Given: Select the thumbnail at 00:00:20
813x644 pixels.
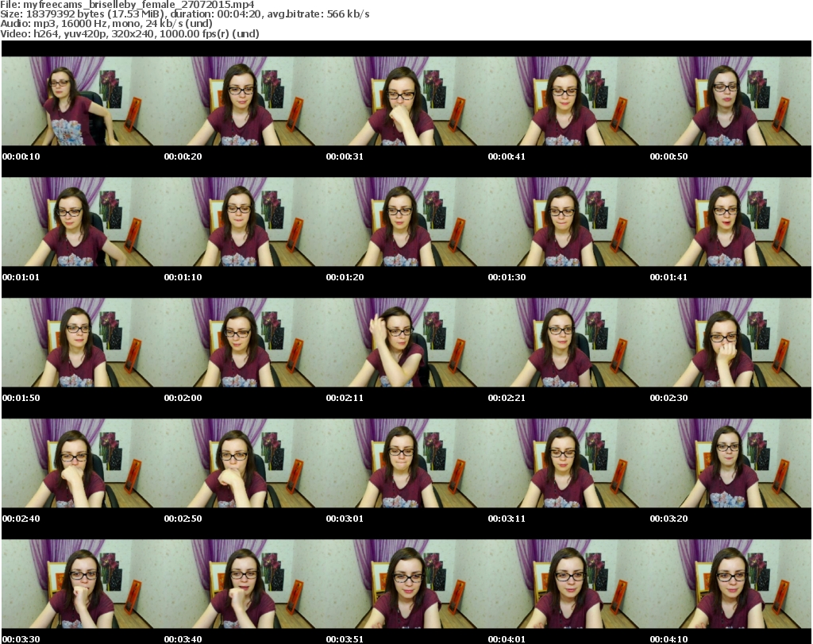Looking at the screenshot, I should click(x=245, y=101).
